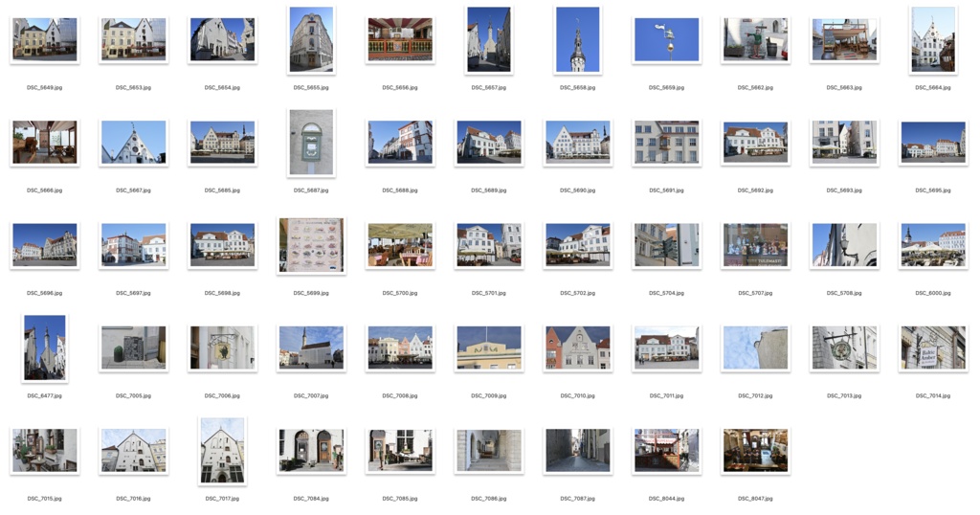Click the label DSC_5688.jpg
Image resolution: width=980 pixels, height=515 pixels.
(400, 190)
